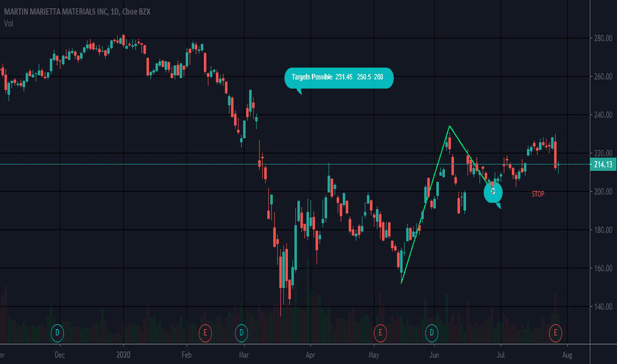Click the Jun label on time axis

click(x=434, y=355)
